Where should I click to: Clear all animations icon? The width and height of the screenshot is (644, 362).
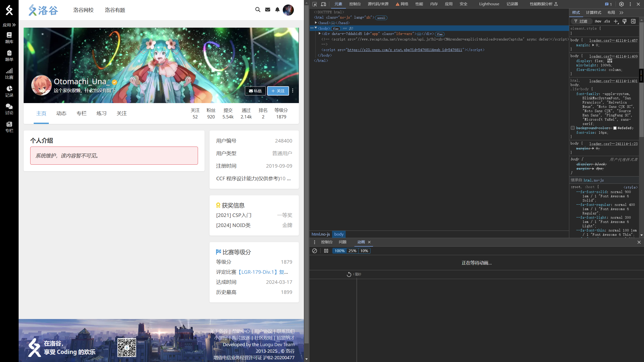314,251
